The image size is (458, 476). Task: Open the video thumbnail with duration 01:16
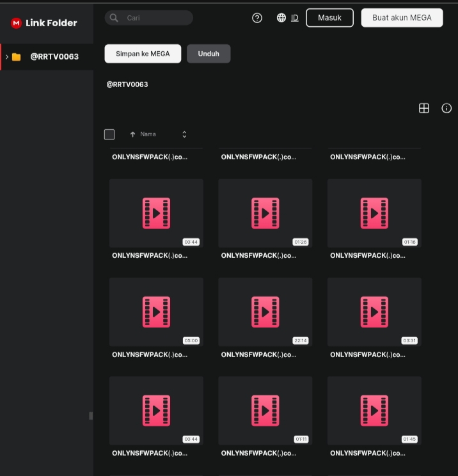point(374,213)
